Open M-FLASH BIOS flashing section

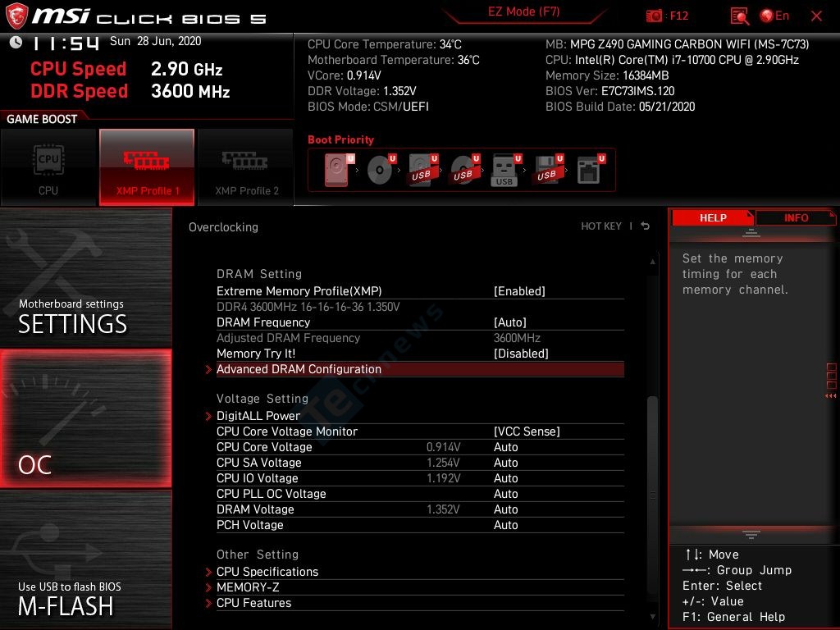pos(85,559)
